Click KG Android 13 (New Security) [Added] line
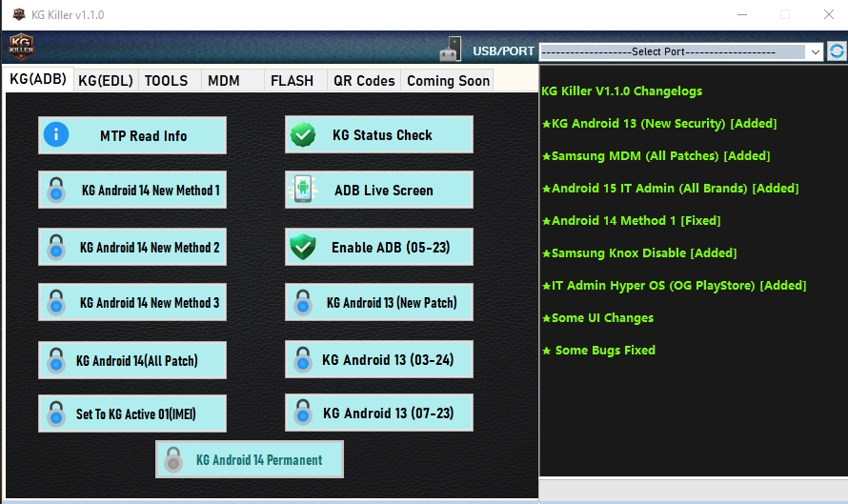The width and height of the screenshot is (848, 504). click(x=659, y=123)
